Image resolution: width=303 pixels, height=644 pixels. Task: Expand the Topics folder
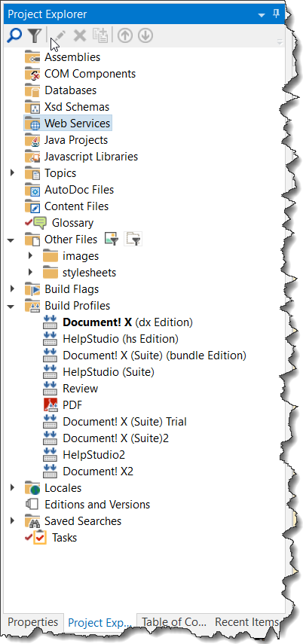[12, 173]
